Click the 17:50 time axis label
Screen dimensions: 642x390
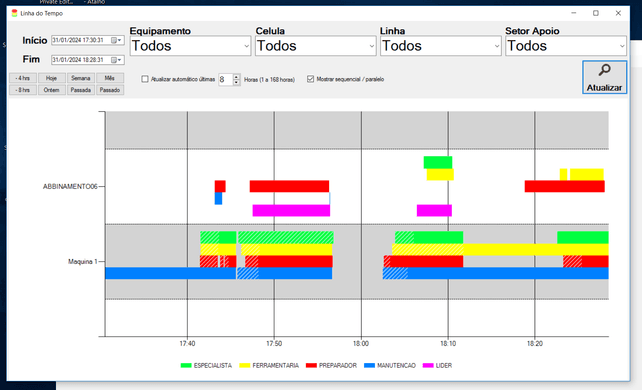pos(274,344)
